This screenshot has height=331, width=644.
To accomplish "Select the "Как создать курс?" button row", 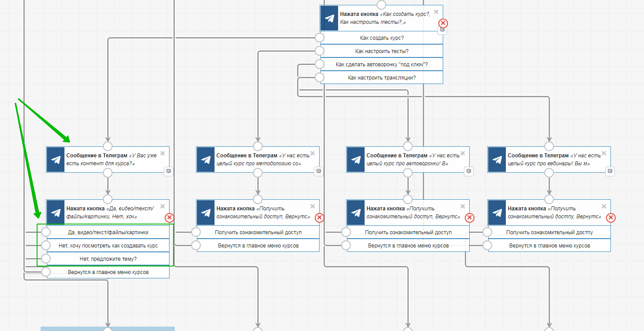I will [x=381, y=38].
